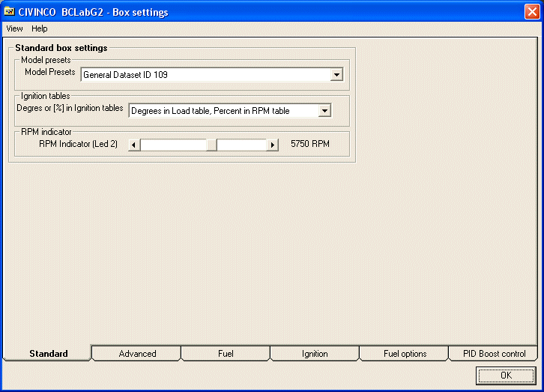Click the RPM Indicator (Led 2) label
The width and height of the screenshot is (544, 392).
coord(78,144)
